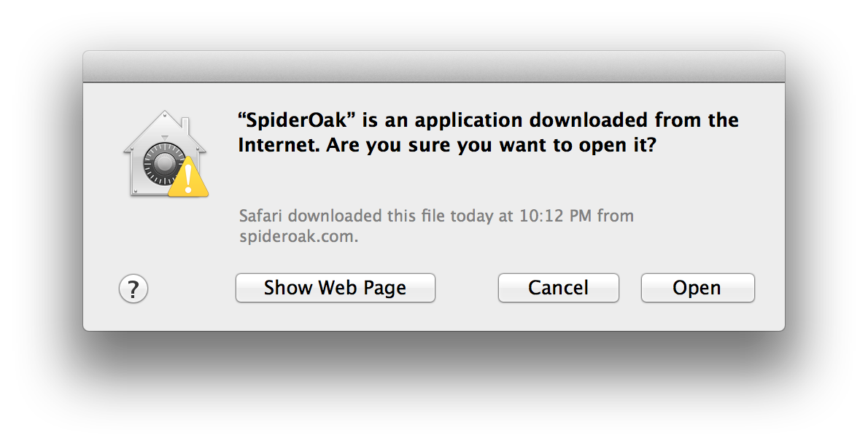Open the downloaded SpiderOak application
Screen dimensions: 868x446
point(697,288)
